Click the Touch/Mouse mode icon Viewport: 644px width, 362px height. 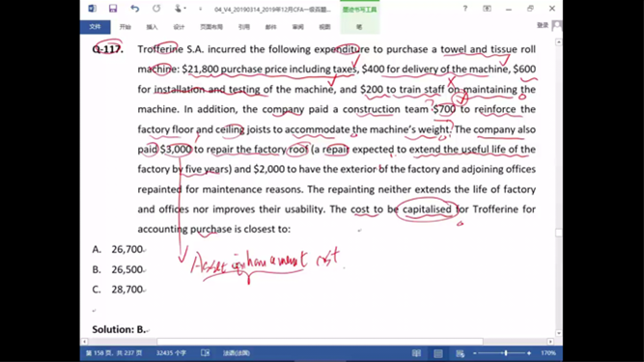point(178,9)
